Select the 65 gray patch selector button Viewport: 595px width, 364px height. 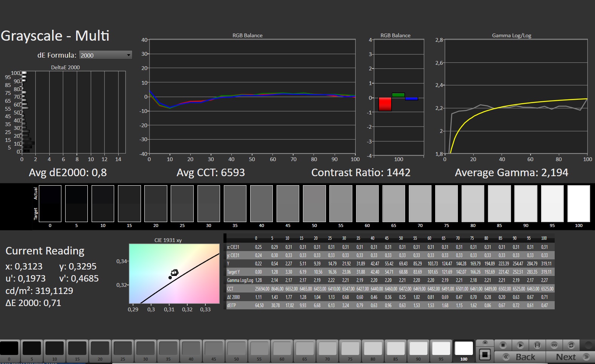point(304,351)
